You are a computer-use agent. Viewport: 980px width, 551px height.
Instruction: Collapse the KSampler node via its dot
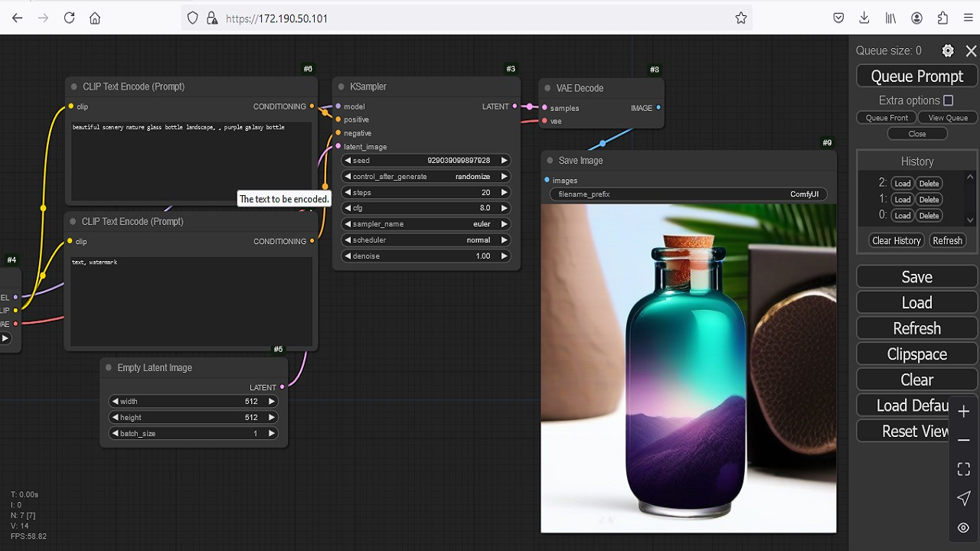[341, 86]
